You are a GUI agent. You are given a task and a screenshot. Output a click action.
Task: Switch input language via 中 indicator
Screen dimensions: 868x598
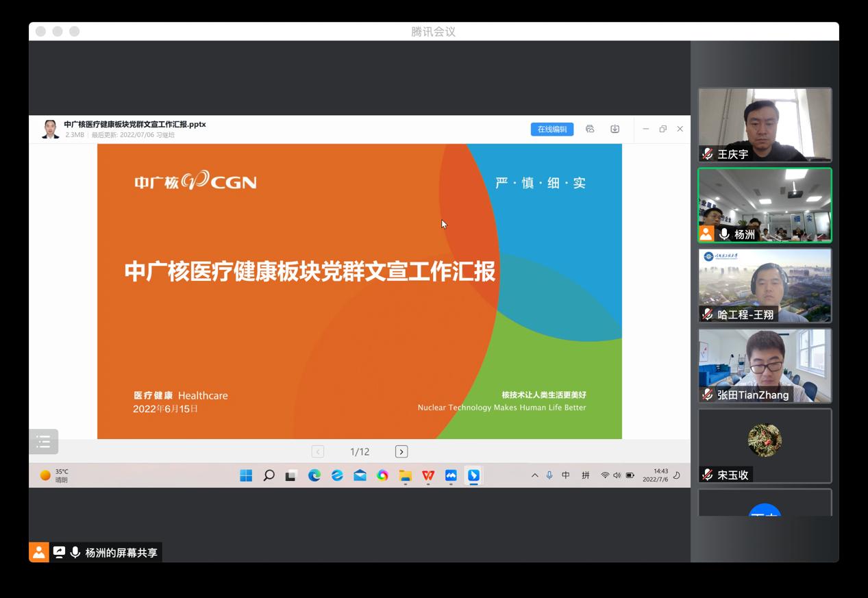(x=566, y=475)
